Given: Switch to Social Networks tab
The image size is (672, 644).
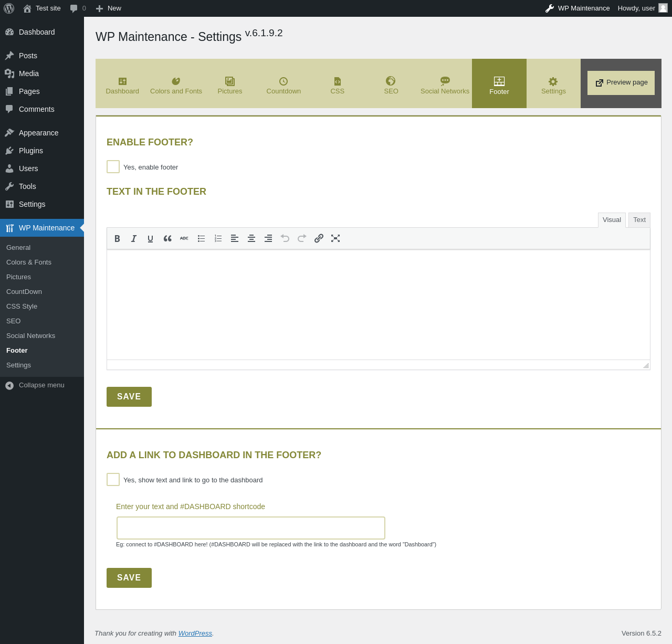Looking at the screenshot, I should pos(445,83).
